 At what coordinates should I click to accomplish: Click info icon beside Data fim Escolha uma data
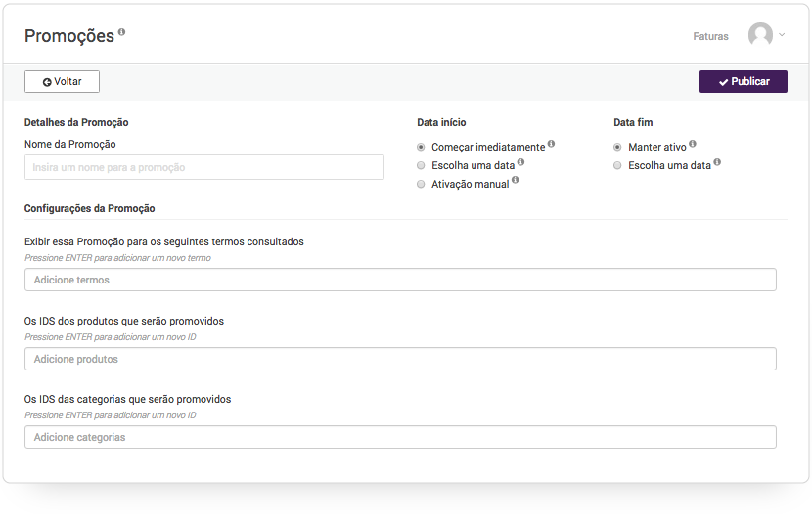pyautogui.click(x=717, y=162)
